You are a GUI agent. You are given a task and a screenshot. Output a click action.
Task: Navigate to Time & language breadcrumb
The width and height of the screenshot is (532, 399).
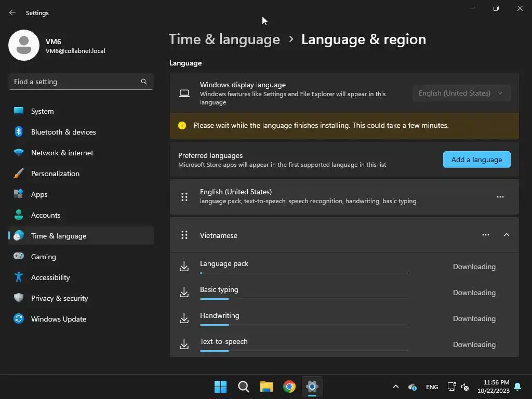pos(224,39)
